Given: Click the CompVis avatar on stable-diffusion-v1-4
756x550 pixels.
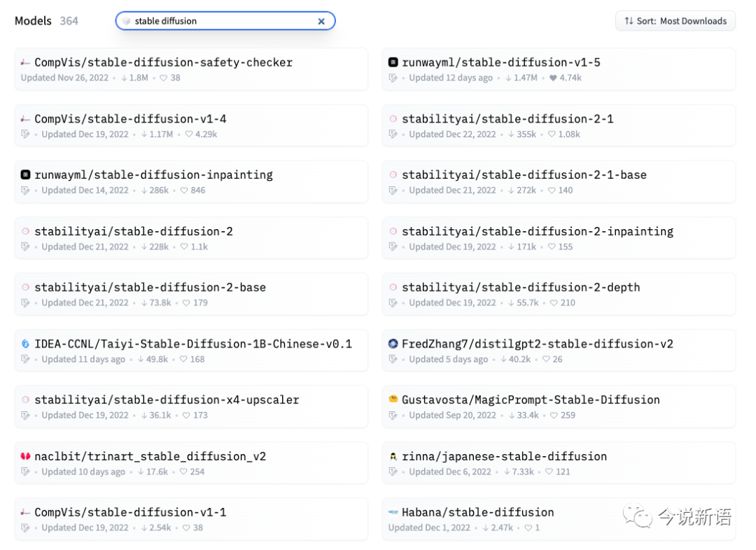Looking at the screenshot, I should point(26,118).
